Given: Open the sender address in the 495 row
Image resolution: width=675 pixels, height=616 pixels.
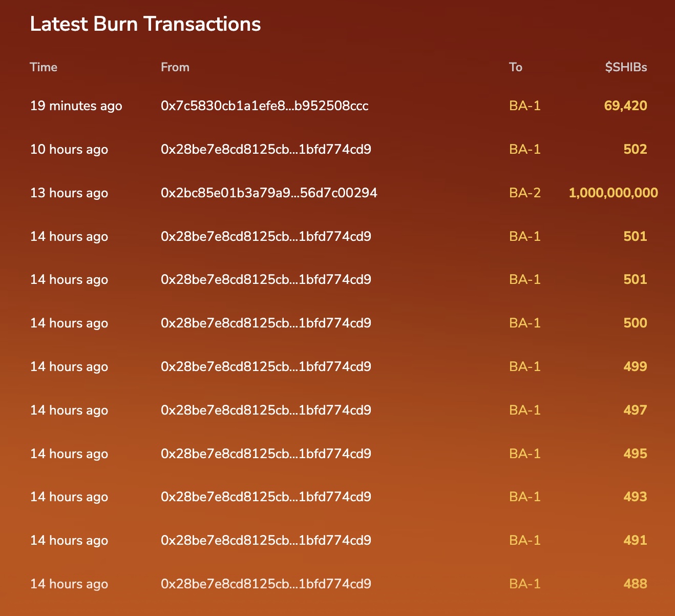Looking at the screenshot, I should pos(266,454).
